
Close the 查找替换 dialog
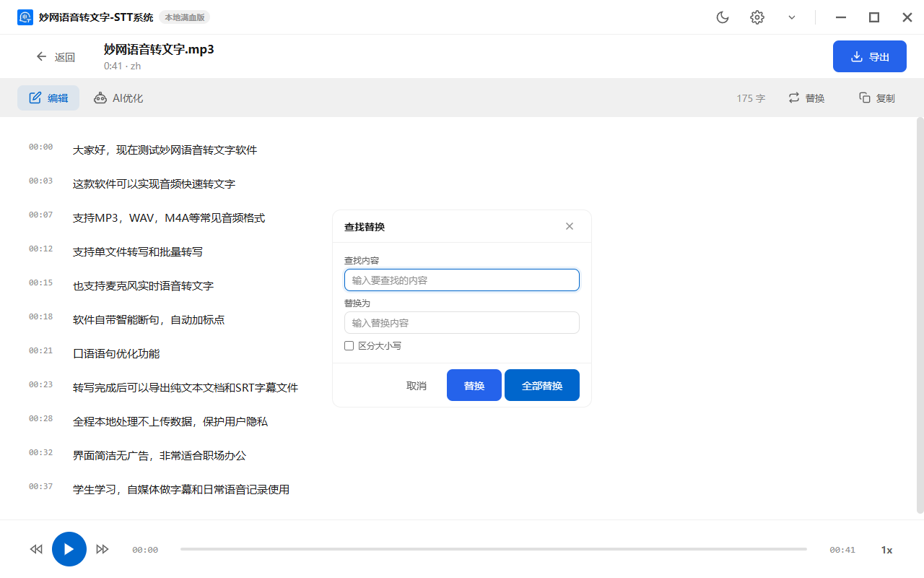click(x=570, y=226)
